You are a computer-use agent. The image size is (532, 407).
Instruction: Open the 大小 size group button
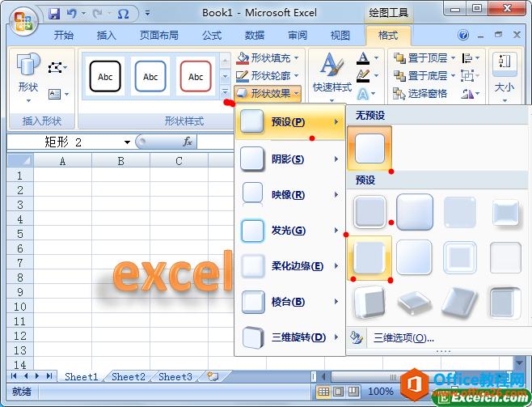click(505, 78)
